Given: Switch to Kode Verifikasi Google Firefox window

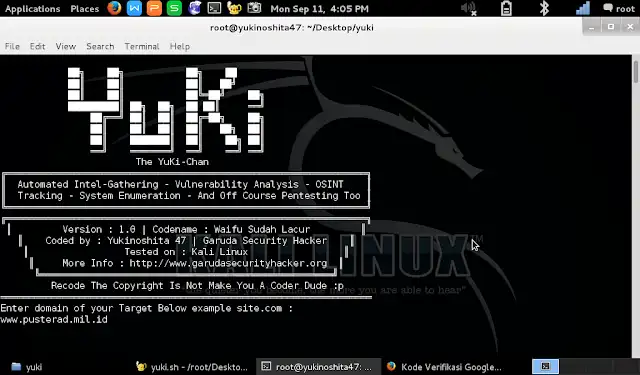Looking at the screenshot, I should (444, 367).
